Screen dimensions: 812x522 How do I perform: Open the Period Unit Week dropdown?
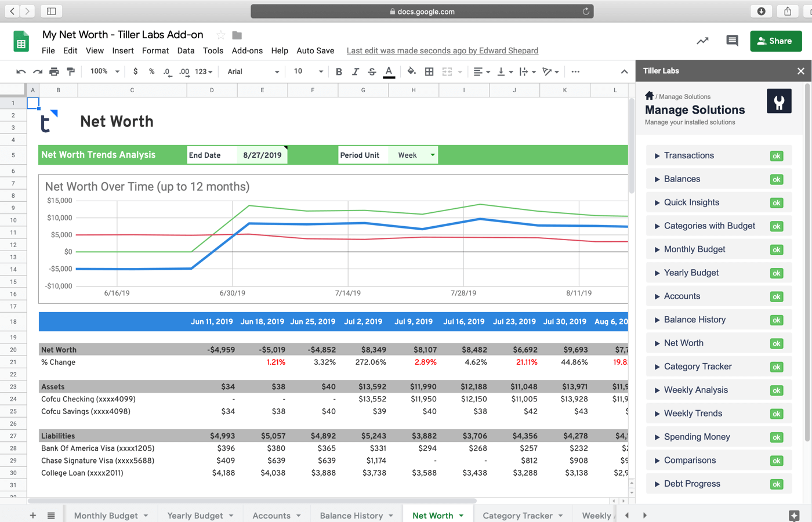pyautogui.click(x=412, y=155)
